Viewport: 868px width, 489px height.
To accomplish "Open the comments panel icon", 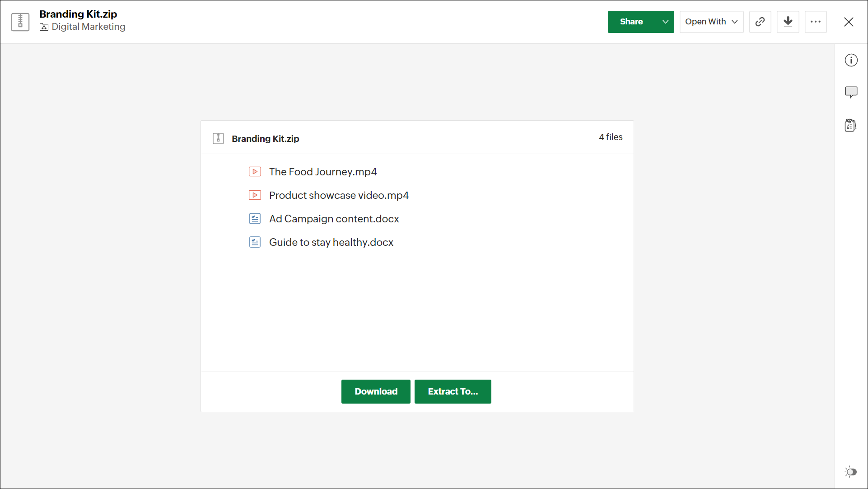I will [x=851, y=93].
